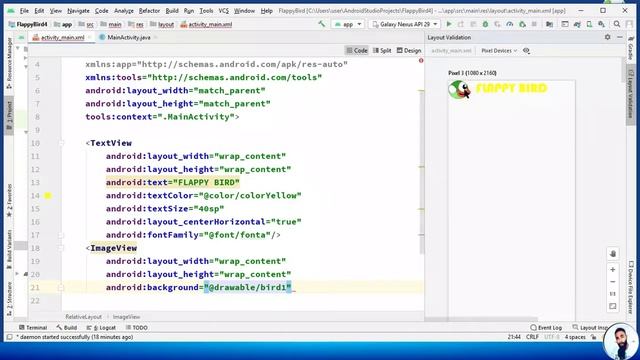Click RelativeLayout breadcrumb below editor
Screen dimensions: 640x360
(83, 317)
